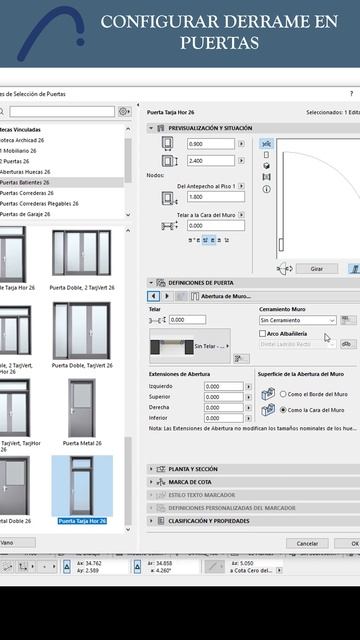The image size is (360, 640).
Task: Open Cerramiento Muro dropdown Sin Cerramiento
Action: tap(298, 320)
